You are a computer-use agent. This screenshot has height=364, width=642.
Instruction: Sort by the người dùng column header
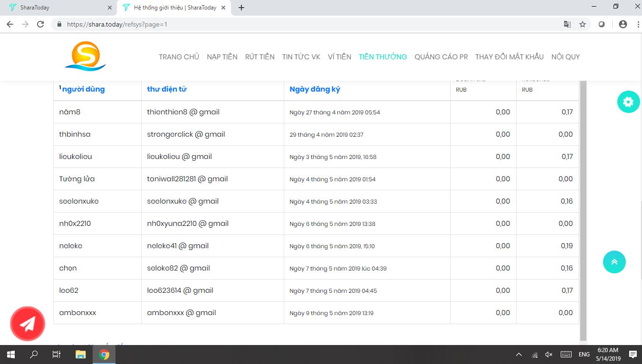pos(83,89)
